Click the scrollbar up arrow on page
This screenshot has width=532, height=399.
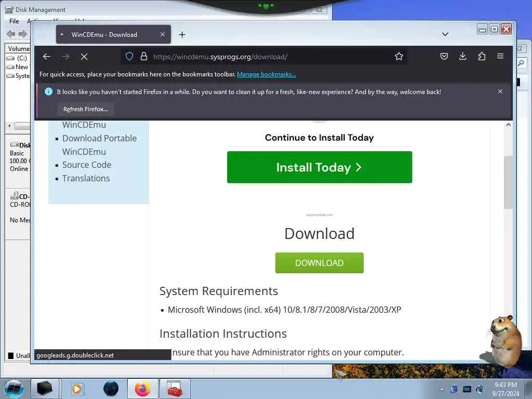point(508,125)
